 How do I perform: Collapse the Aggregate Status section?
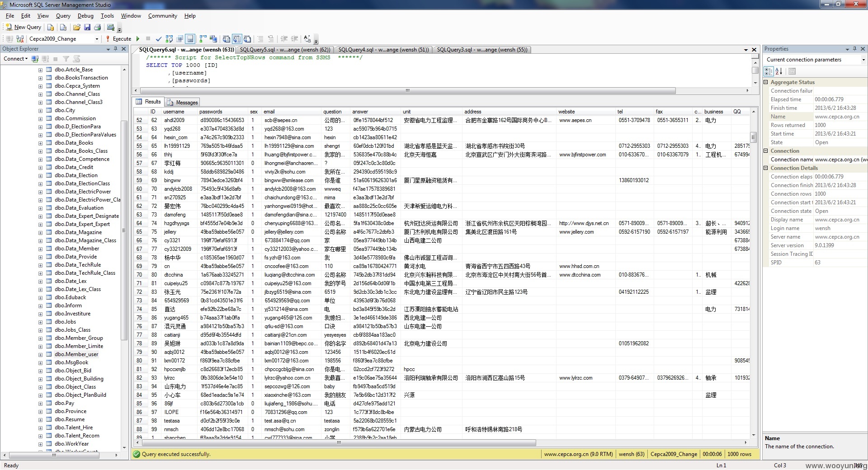coord(766,82)
